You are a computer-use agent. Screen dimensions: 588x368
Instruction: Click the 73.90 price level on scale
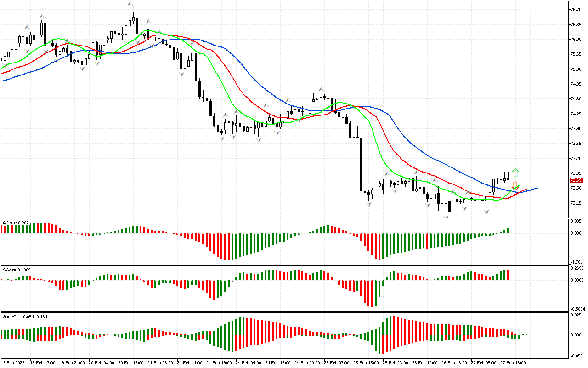point(576,128)
